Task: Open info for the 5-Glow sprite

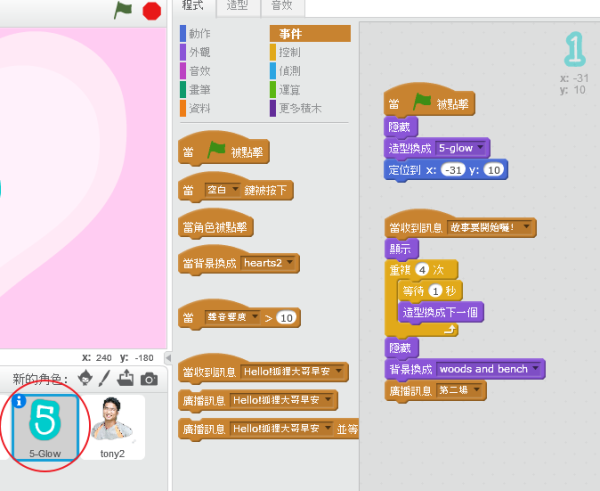Action: click(x=18, y=401)
